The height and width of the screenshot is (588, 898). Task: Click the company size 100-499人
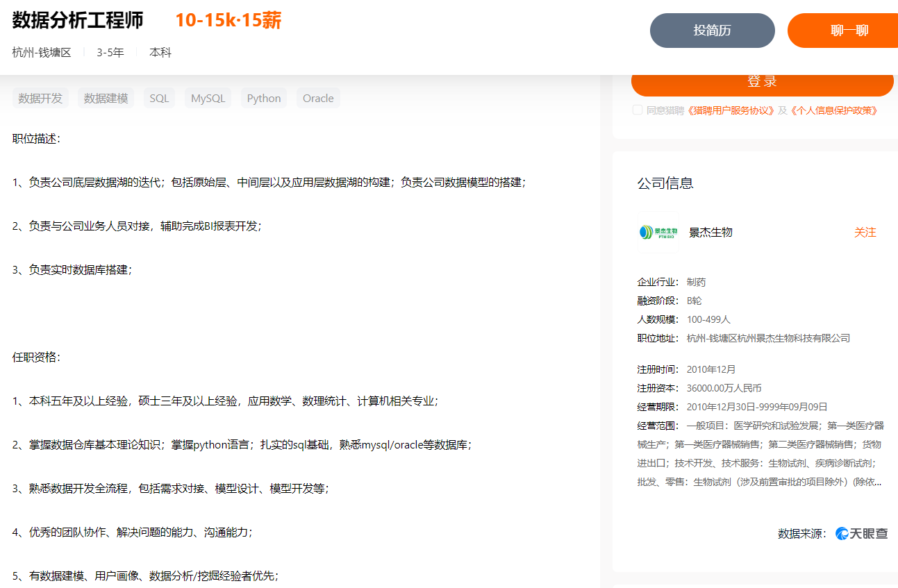tap(708, 320)
